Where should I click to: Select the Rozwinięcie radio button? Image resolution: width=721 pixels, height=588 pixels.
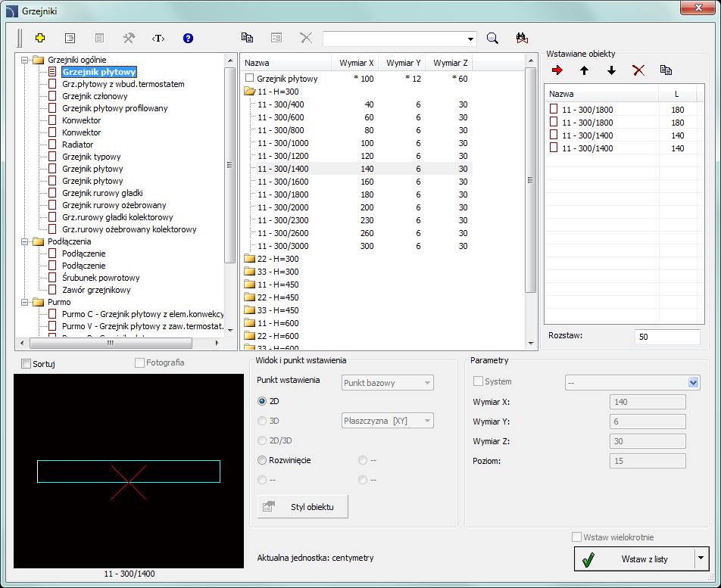pos(261,460)
